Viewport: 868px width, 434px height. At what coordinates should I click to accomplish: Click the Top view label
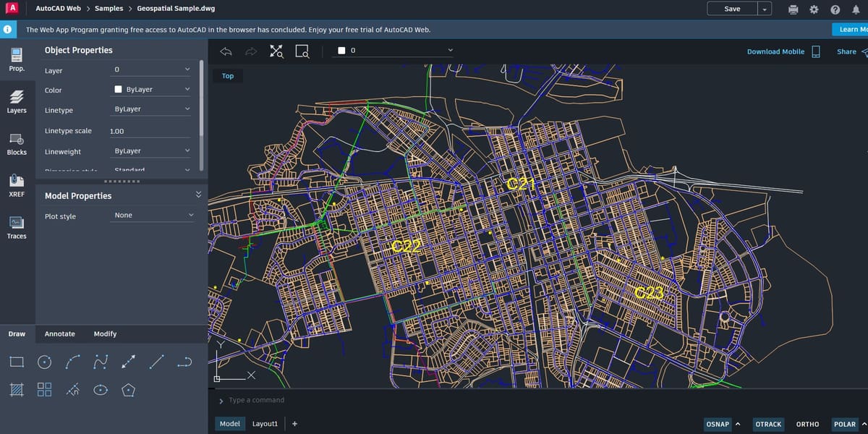(x=228, y=76)
